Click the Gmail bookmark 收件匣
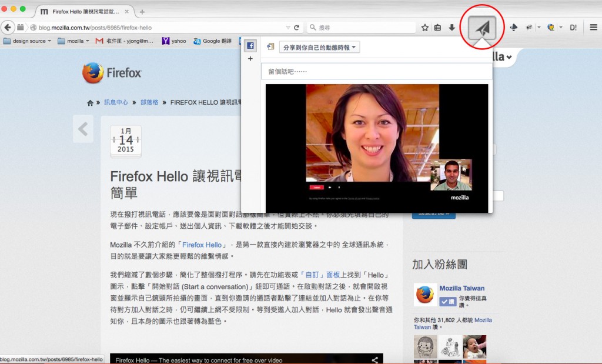Viewport: 602px width, 364px height. click(125, 41)
